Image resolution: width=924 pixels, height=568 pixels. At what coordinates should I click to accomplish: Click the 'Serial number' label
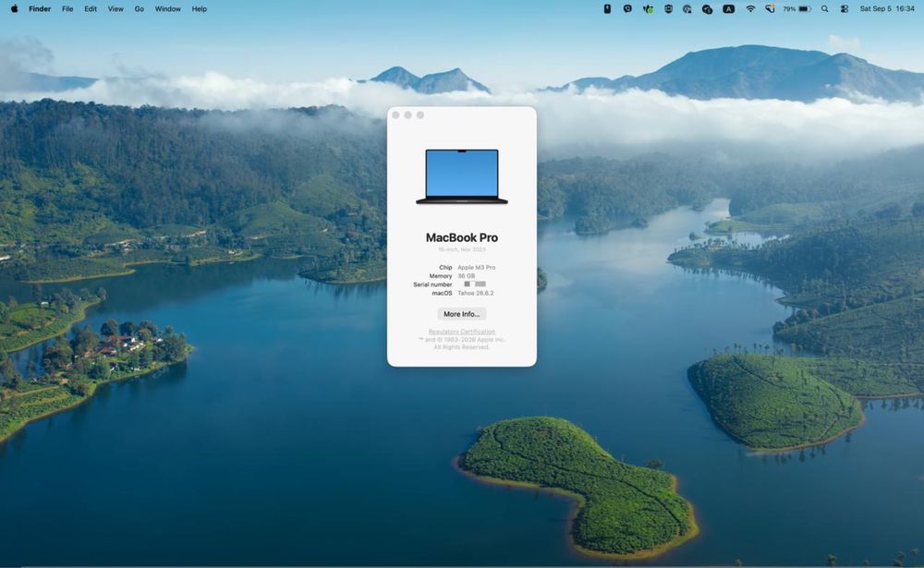pos(433,284)
